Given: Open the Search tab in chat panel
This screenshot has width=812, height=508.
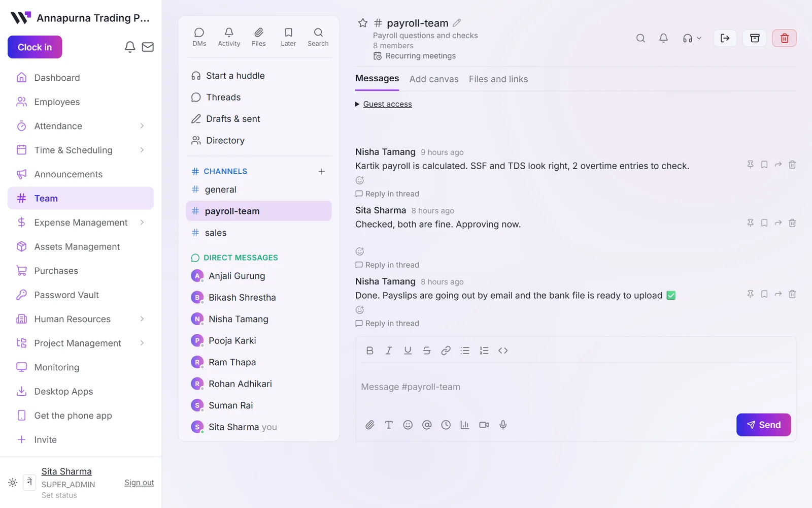Looking at the screenshot, I should tap(318, 37).
